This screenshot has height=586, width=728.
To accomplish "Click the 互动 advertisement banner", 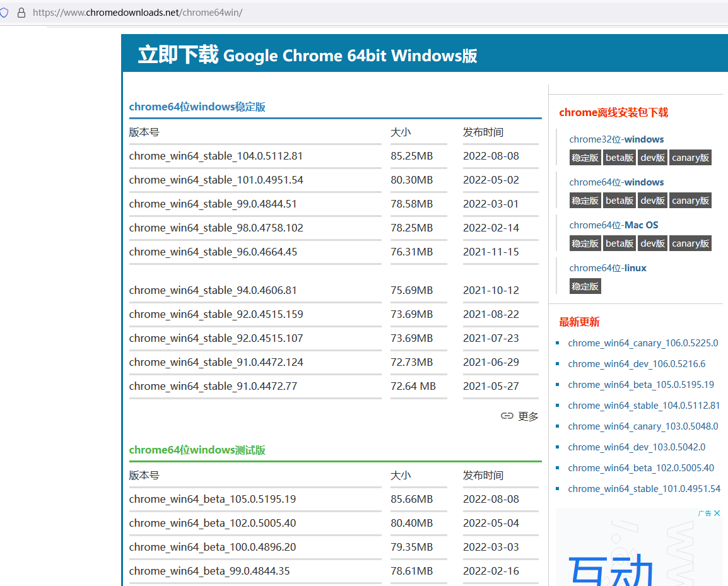I will (639, 547).
